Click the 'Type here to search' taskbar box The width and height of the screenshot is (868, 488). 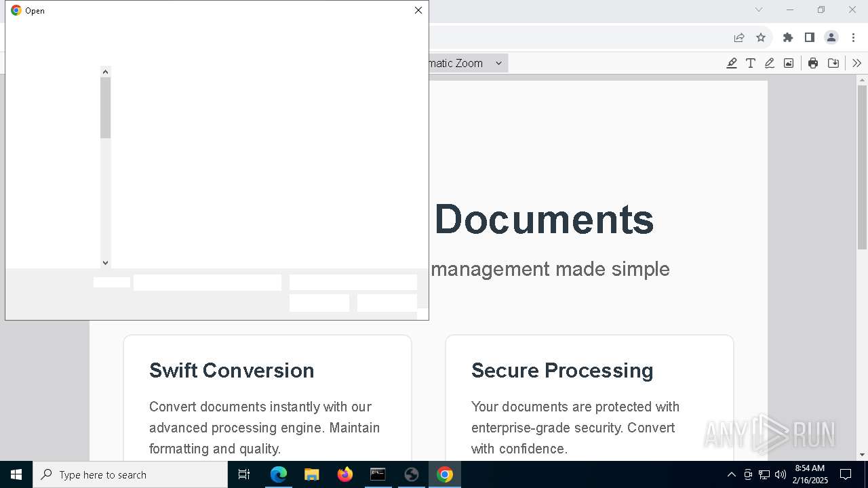coord(130,474)
